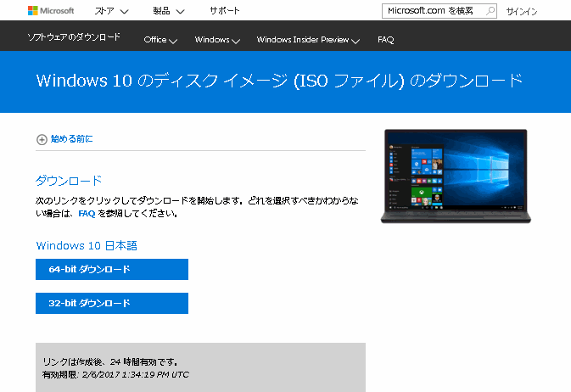Click the Microsoft logo
571x392 pixels.
coord(51,10)
